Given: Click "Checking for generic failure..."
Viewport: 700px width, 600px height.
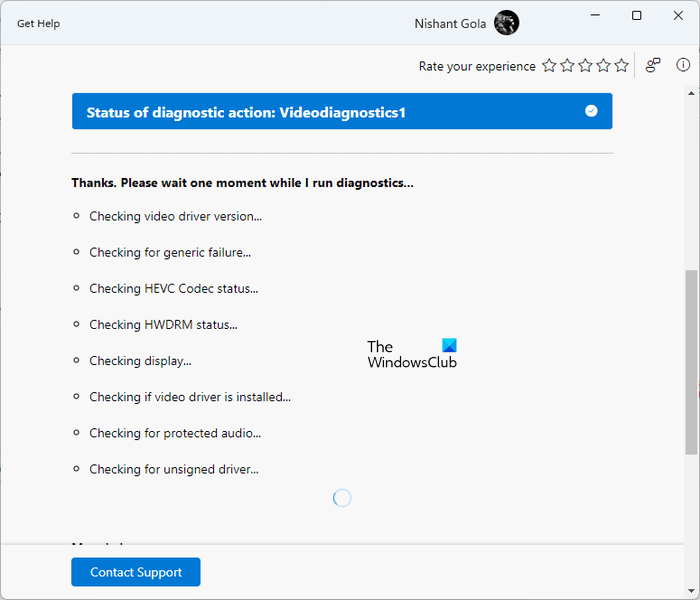Looking at the screenshot, I should tap(170, 253).
